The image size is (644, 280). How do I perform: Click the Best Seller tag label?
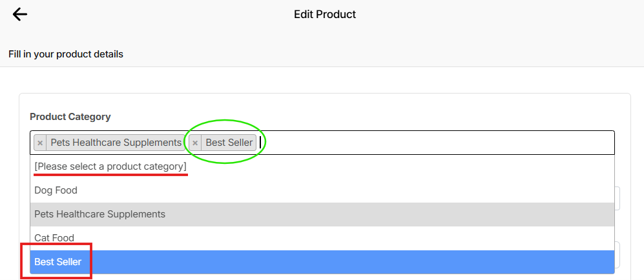[x=229, y=143]
